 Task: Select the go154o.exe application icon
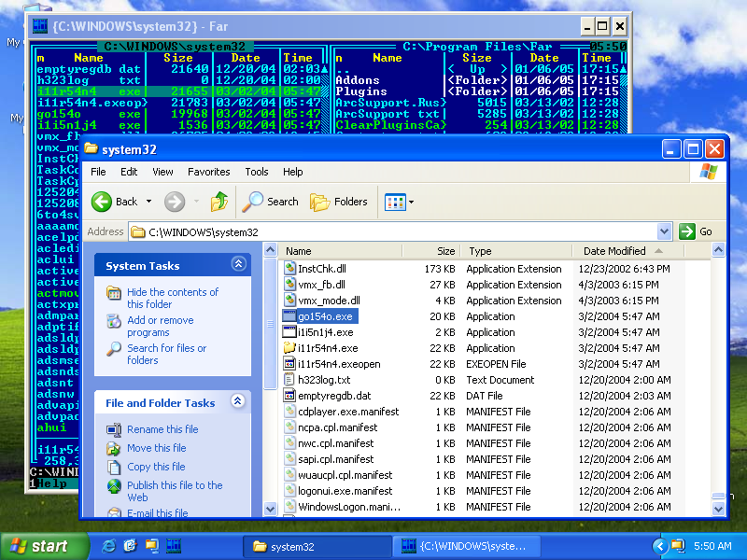(289, 316)
